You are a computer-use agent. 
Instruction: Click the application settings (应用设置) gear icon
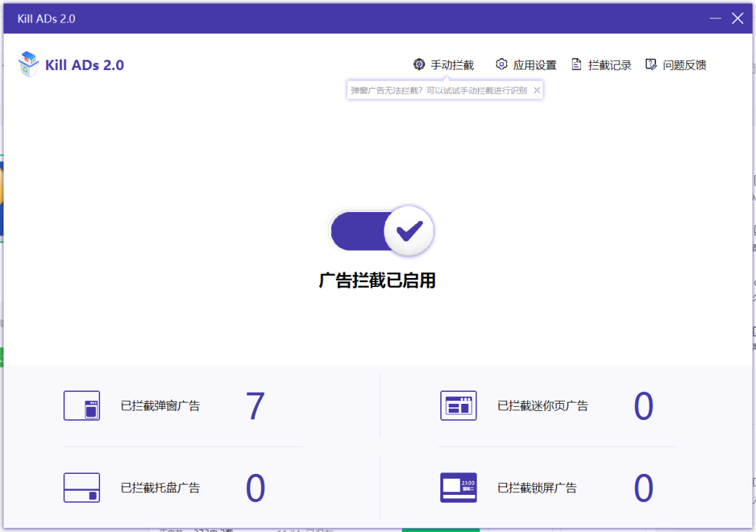pyautogui.click(x=501, y=64)
